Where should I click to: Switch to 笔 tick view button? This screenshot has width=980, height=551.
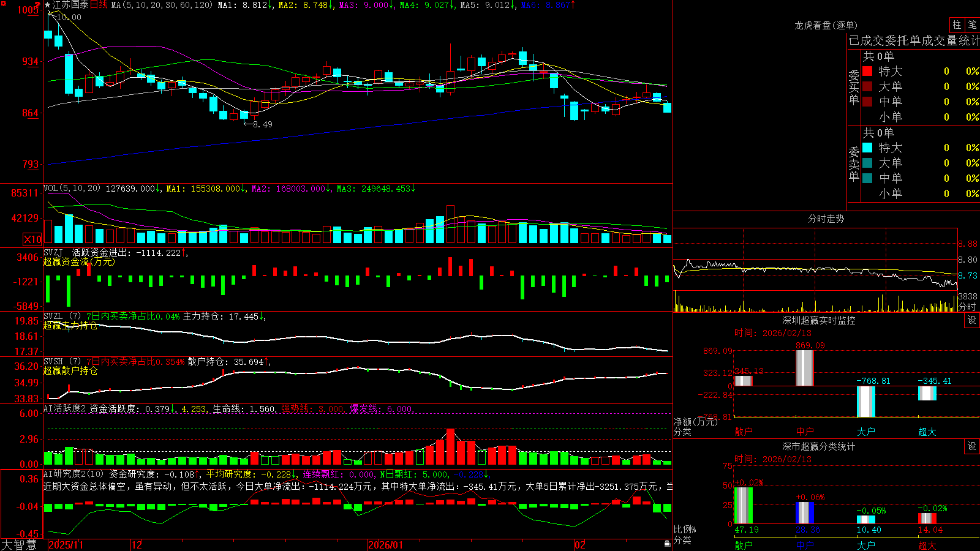972,25
